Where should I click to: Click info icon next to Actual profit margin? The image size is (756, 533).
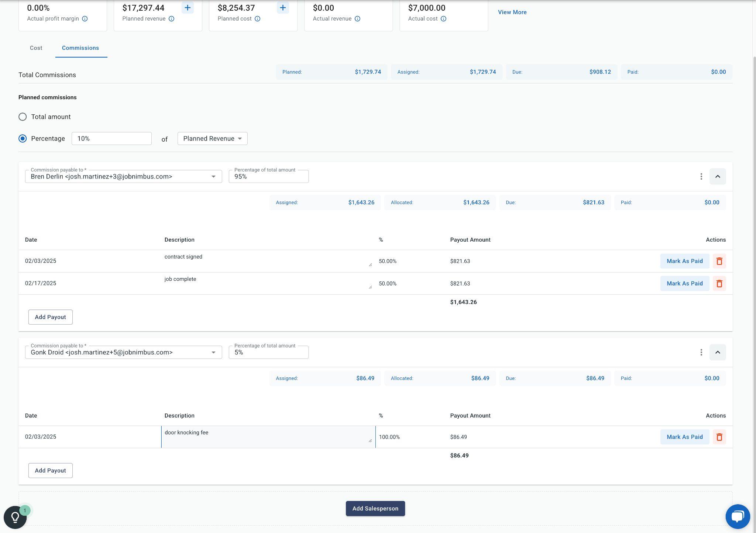tap(85, 19)
